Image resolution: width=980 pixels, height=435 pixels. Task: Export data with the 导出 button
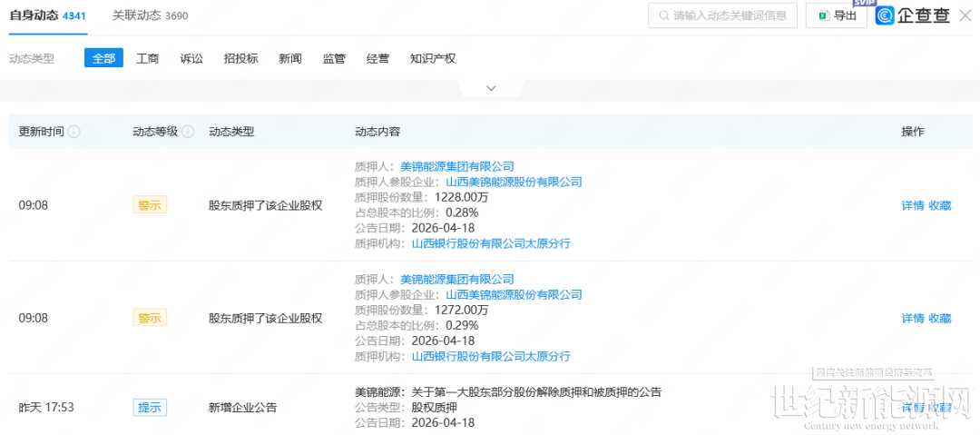836,15
